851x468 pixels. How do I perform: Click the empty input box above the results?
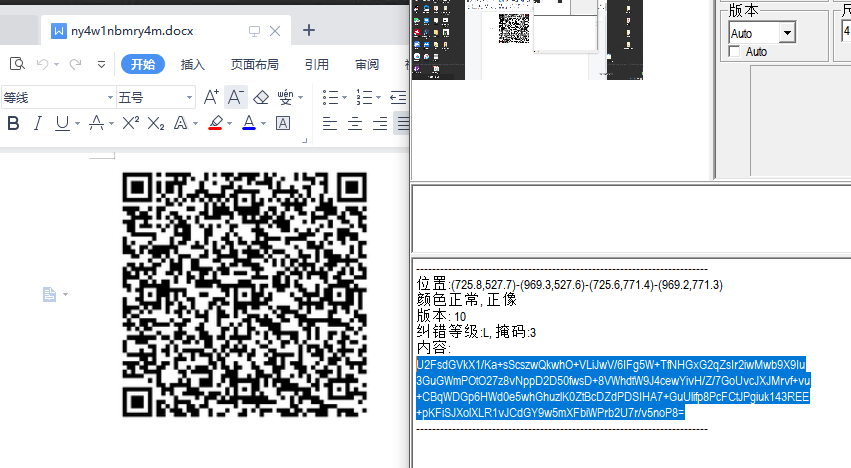tap(631, 218)
